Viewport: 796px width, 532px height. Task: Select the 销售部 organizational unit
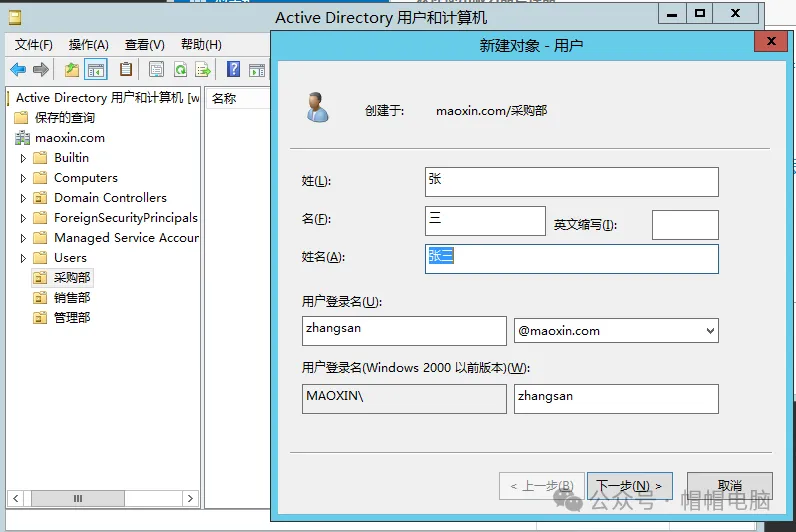pos(72,298)
